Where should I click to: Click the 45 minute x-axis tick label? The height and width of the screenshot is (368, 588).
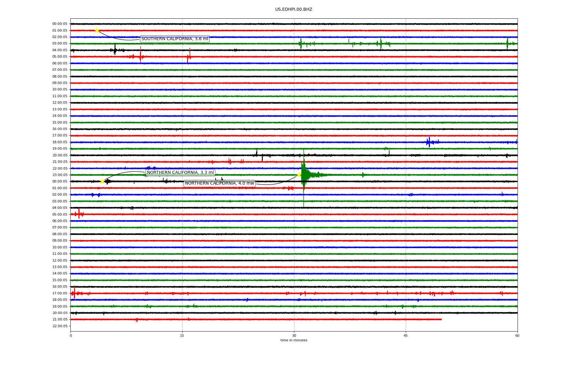tap(406, 335)
